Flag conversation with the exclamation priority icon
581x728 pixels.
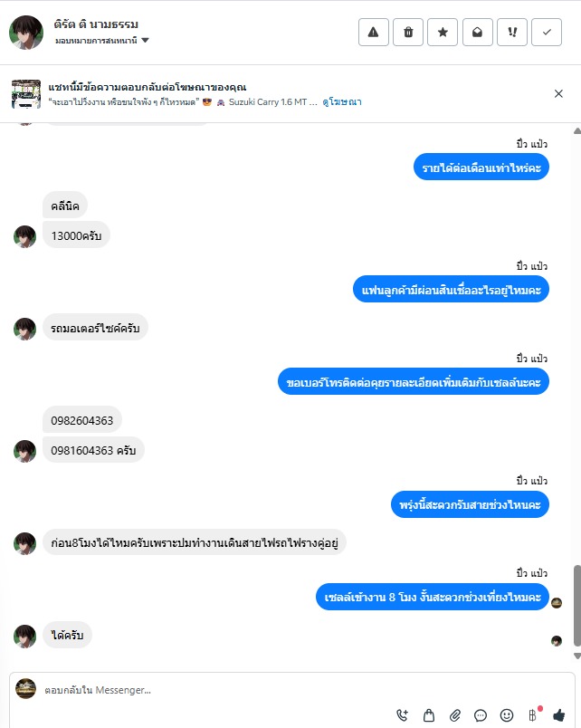tap(512, 32)
